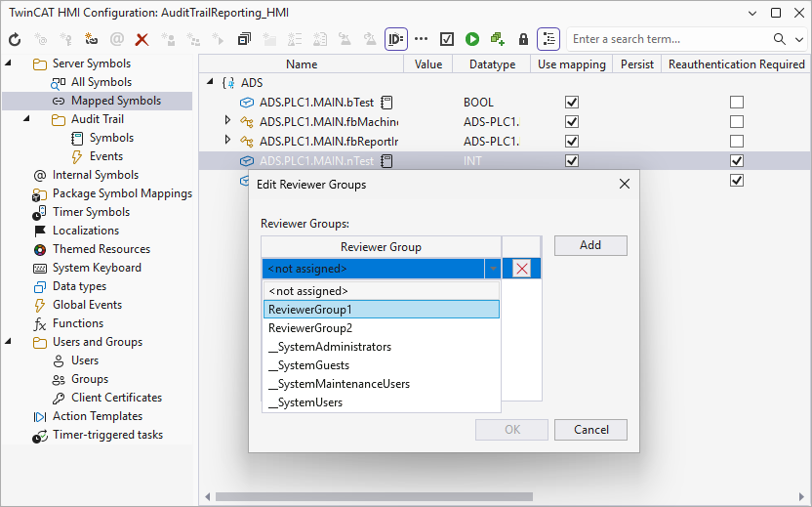Image resolution: width=812 pixels, height=507 pixels.
Task: Close the Edit Reviewer Groups dialog
Action: click(x=625, y=184)
